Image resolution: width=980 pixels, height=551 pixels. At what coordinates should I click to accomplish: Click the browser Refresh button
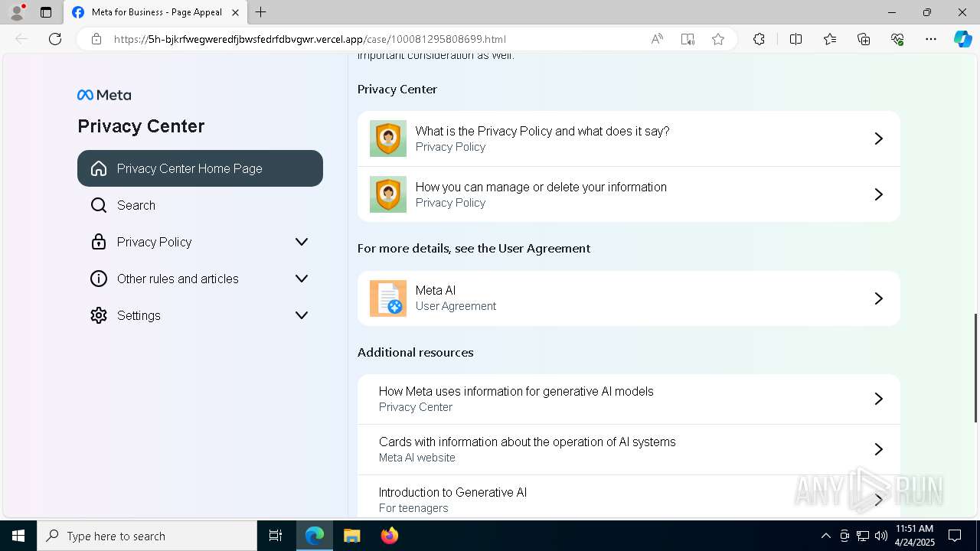pos(55,39)
